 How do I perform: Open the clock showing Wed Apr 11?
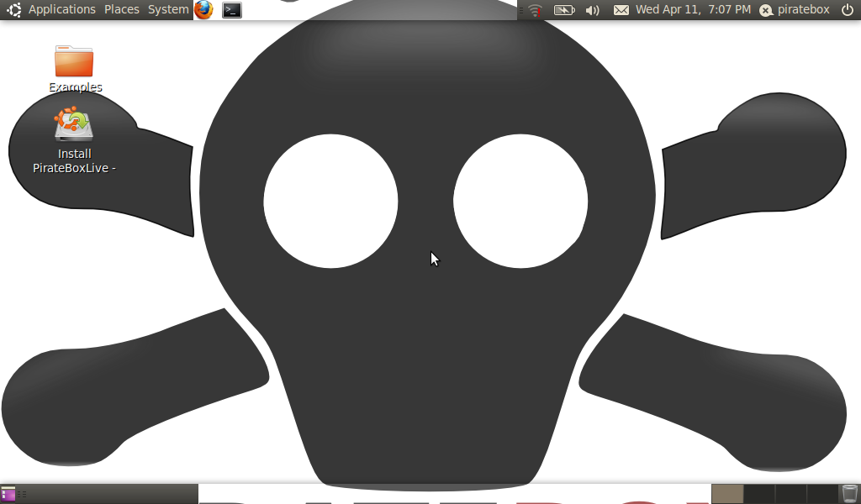click(x=693, y=9)
